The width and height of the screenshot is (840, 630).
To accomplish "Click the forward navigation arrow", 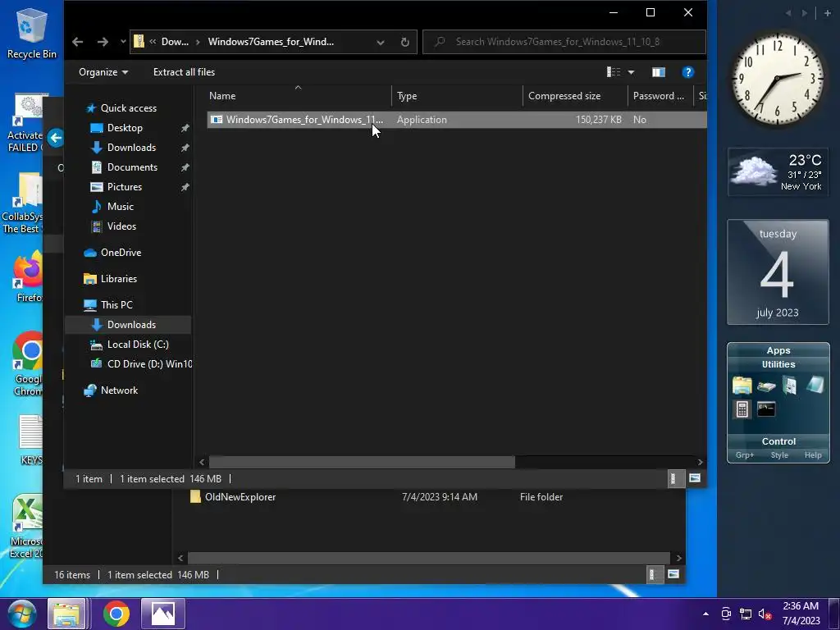I will click(103, 42).
